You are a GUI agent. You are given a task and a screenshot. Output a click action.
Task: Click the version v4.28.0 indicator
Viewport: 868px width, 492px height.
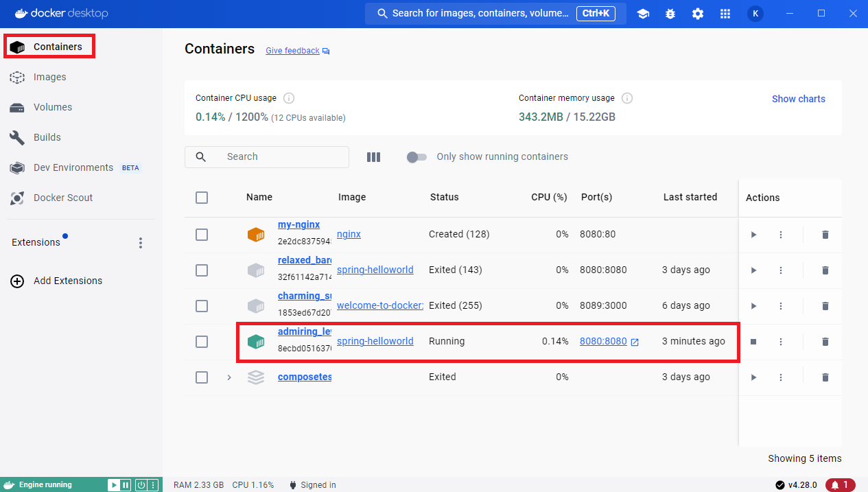click(796, 485)
